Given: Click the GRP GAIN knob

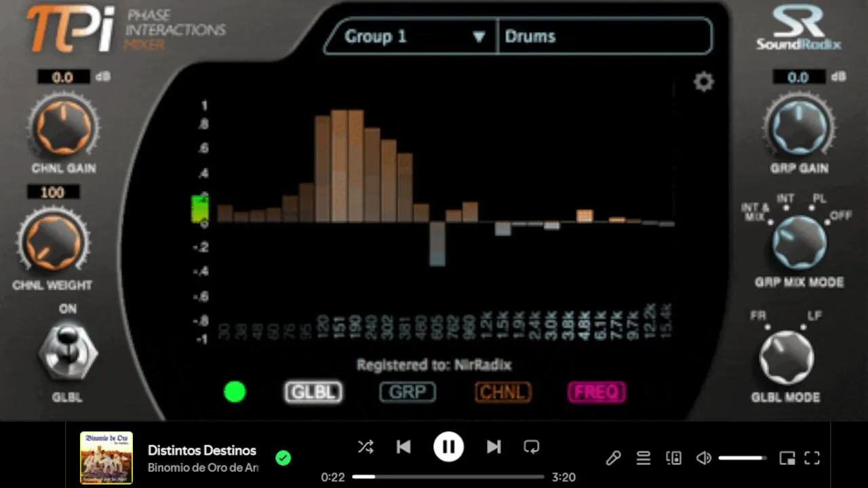Looking at the screenshot, I should pyautogui.click(x=799, y=127).
